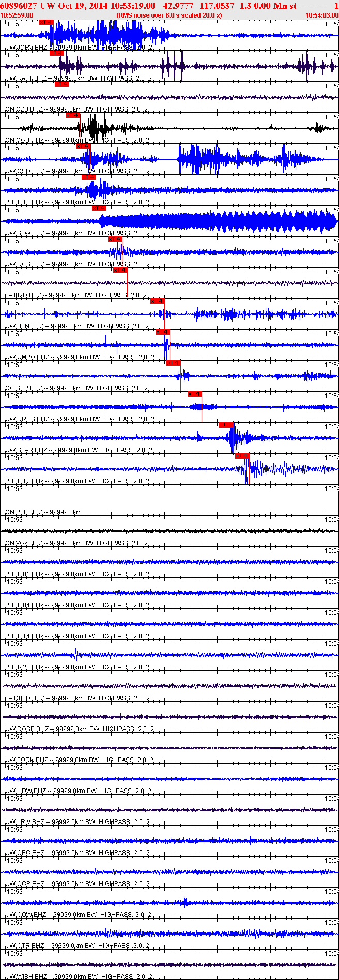
Task: Select the red pick flag on UW.STW trace
Action: tap(99, 208)
